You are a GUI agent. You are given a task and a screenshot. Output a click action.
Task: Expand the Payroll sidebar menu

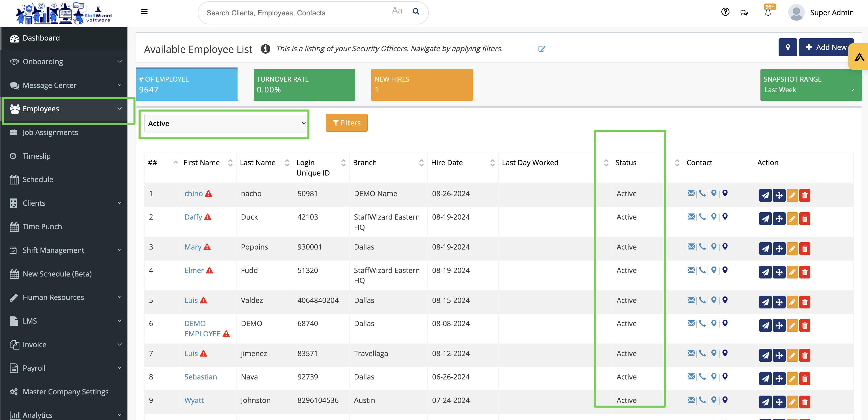[64, 368]
